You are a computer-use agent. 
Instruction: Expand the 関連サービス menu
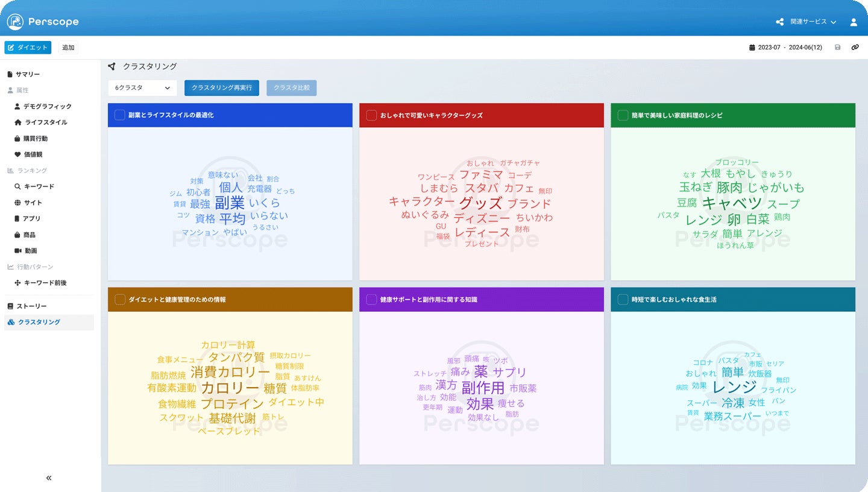pyautogui.click(x=813, y=22)
